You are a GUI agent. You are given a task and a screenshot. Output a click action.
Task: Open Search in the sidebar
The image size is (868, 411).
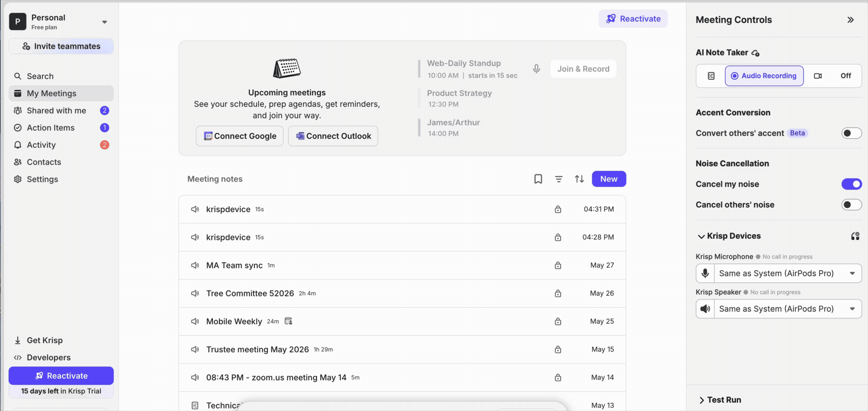[61, 76]
